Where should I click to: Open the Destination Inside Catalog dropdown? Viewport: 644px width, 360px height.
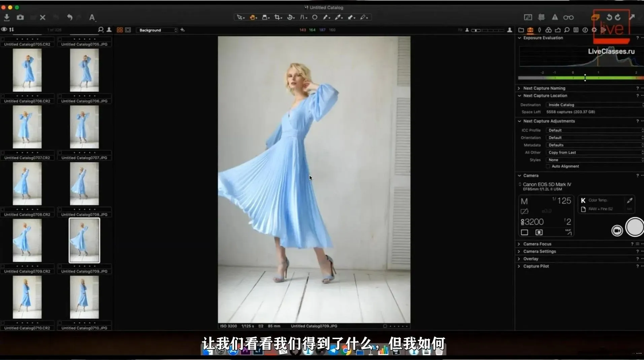[594, 105]
